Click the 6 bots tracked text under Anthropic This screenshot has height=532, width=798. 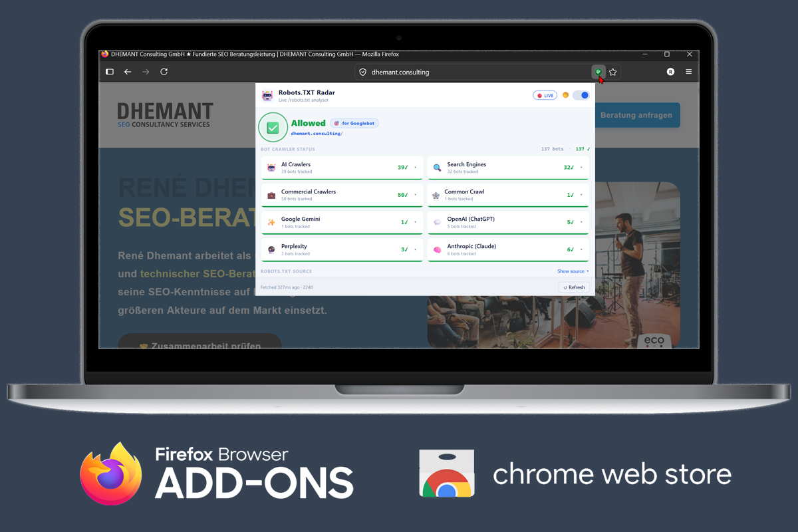pyautogui.click(x=462, y=253)
